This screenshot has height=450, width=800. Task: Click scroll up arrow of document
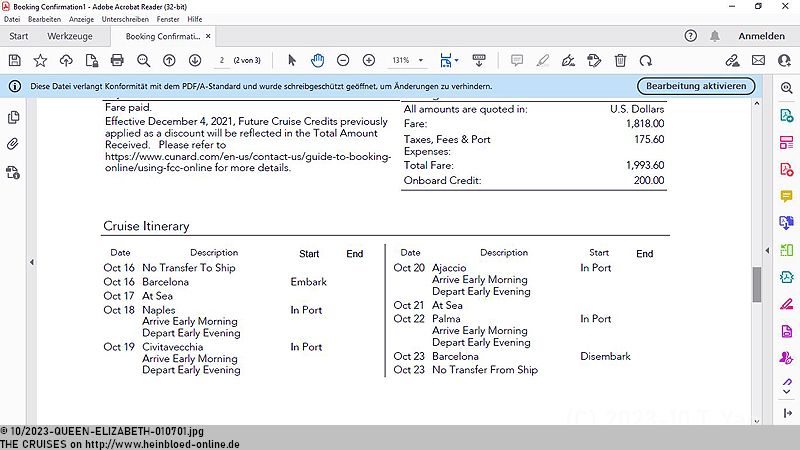[x=757, y=104]
